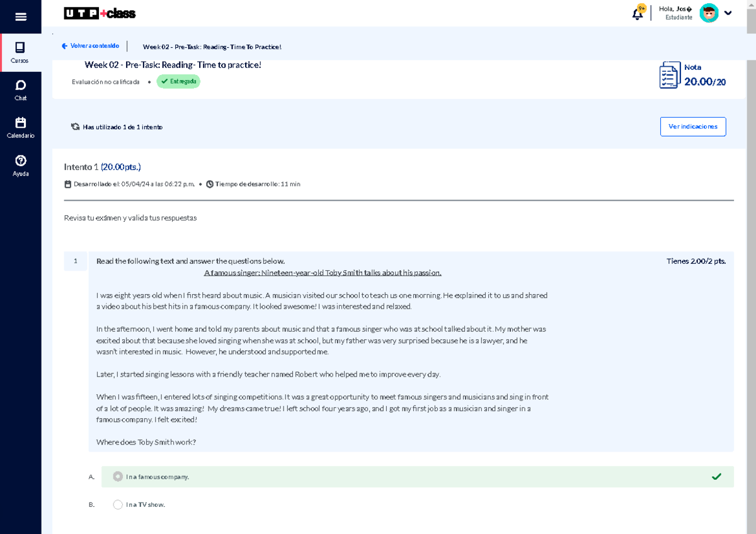Open Ayuda help in the sidebar

coord(21,166)
